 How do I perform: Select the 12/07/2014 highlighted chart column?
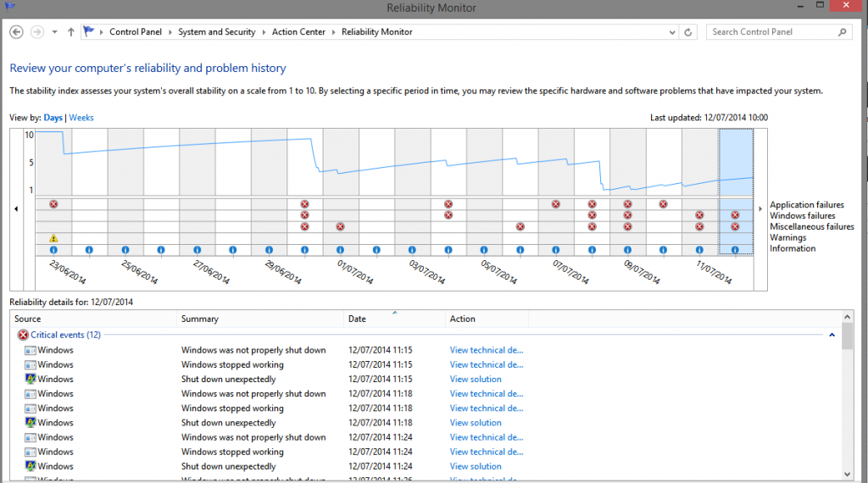pos(737,192)
